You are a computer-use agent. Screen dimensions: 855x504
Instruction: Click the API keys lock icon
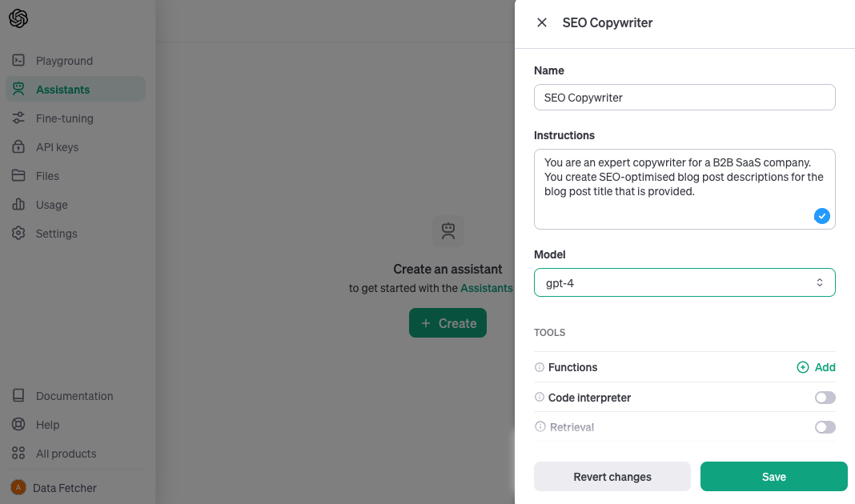18,146
